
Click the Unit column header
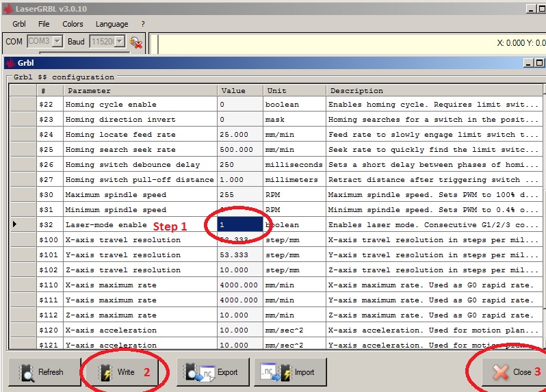[295, 91]
